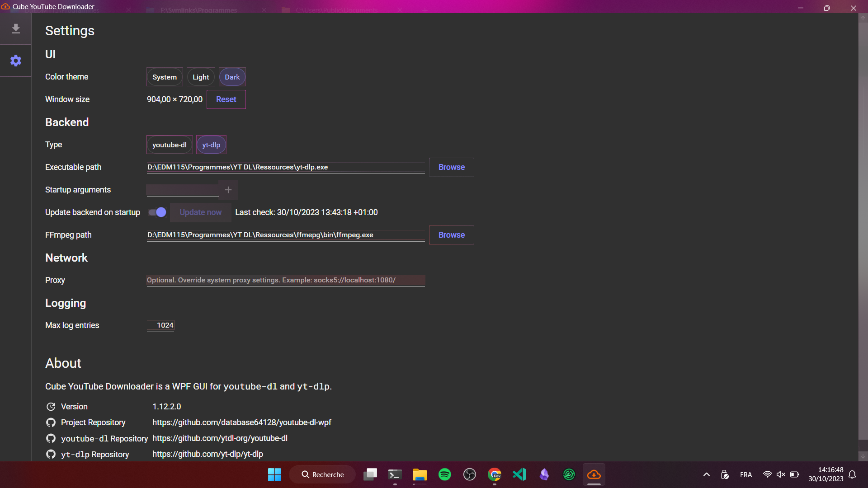Image resolution: width=868 pixels, height=488 pixels.
Task: Reset the window size
Action: coord(226,99)
